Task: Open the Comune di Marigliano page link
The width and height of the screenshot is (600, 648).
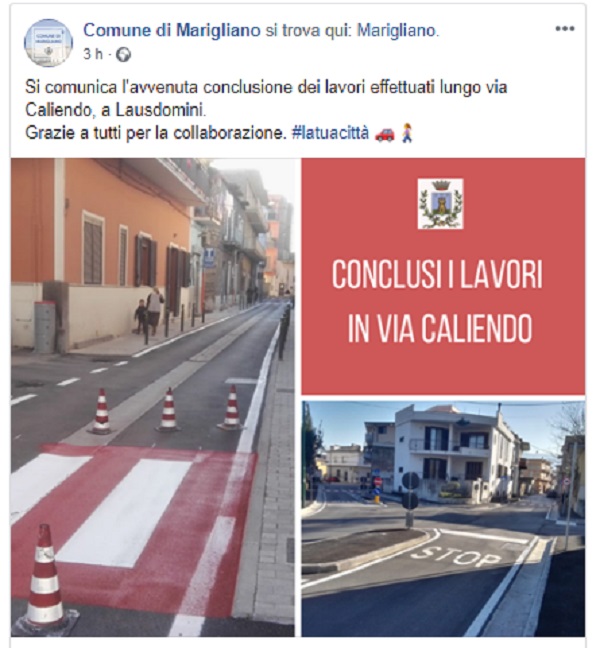Action: pyautogui.click(x=172, y=30)
